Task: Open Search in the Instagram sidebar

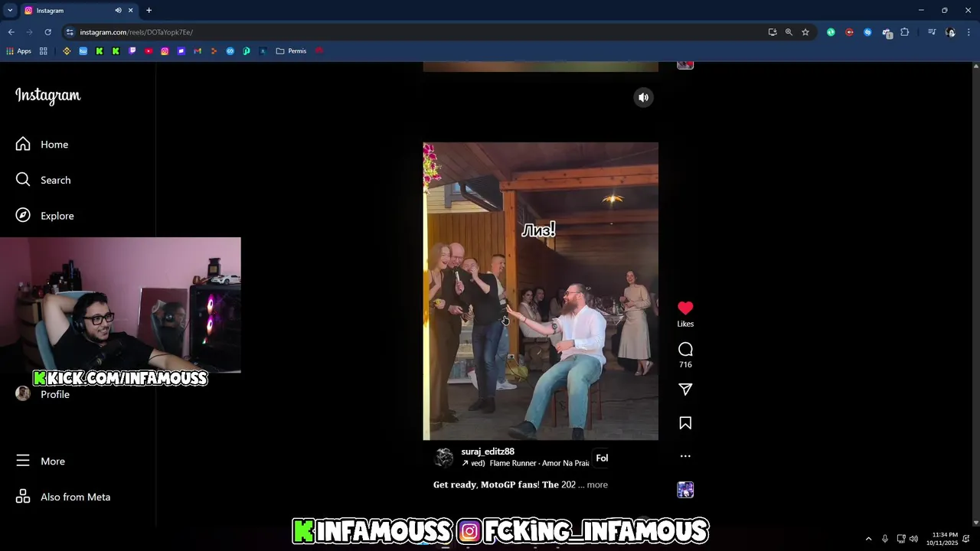Action: click(x=44, y=180)
